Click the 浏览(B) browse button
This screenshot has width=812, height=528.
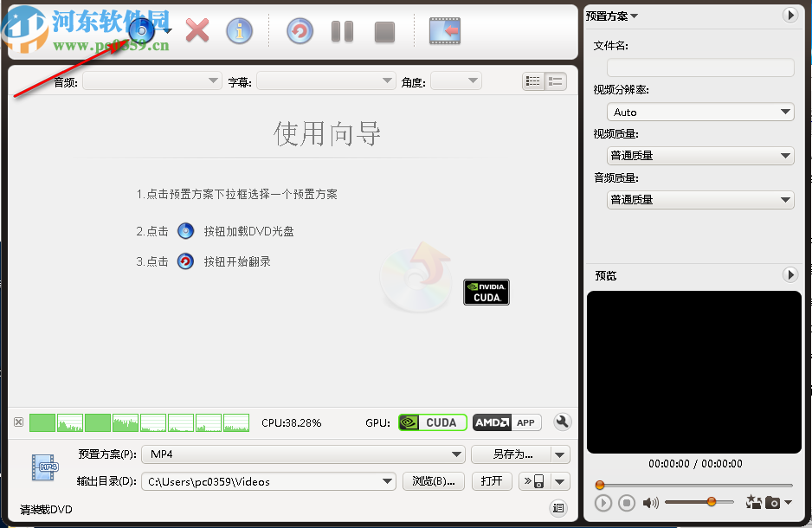coord(433,481)
